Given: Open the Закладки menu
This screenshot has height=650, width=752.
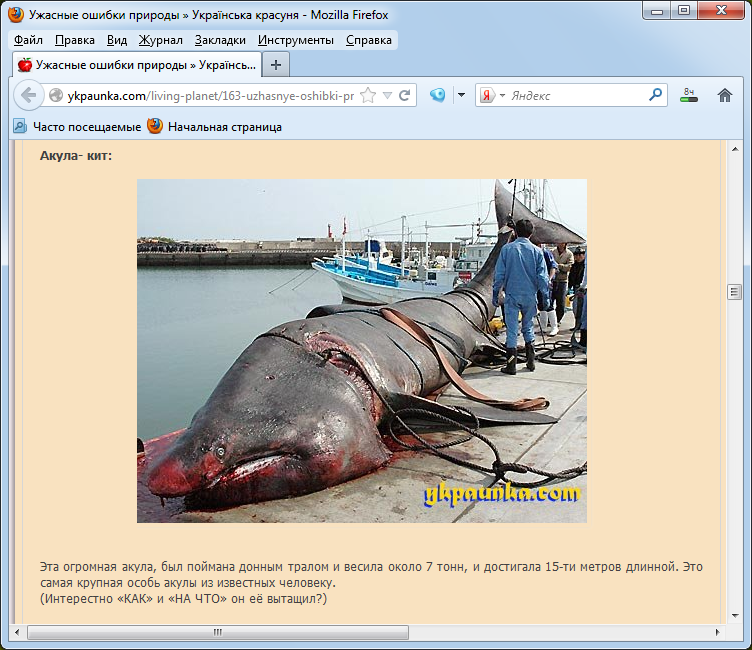Looking at the screenshot, I should pos(220,40).
